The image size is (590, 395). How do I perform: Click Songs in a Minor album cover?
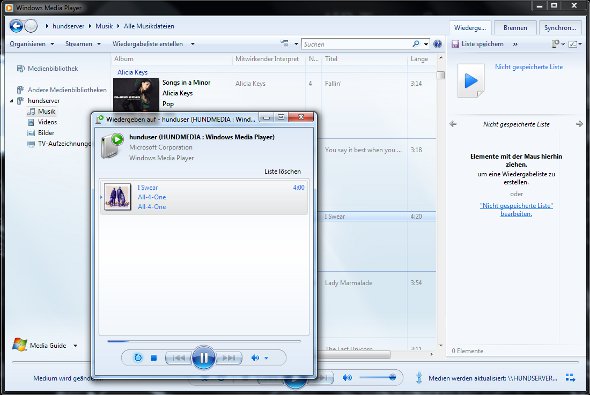tap(136, 94)
